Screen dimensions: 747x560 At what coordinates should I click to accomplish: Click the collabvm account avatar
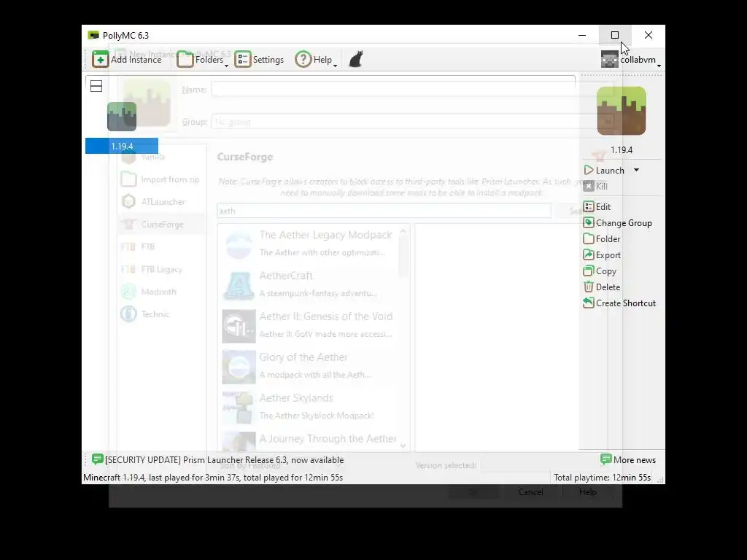point(609,60)
